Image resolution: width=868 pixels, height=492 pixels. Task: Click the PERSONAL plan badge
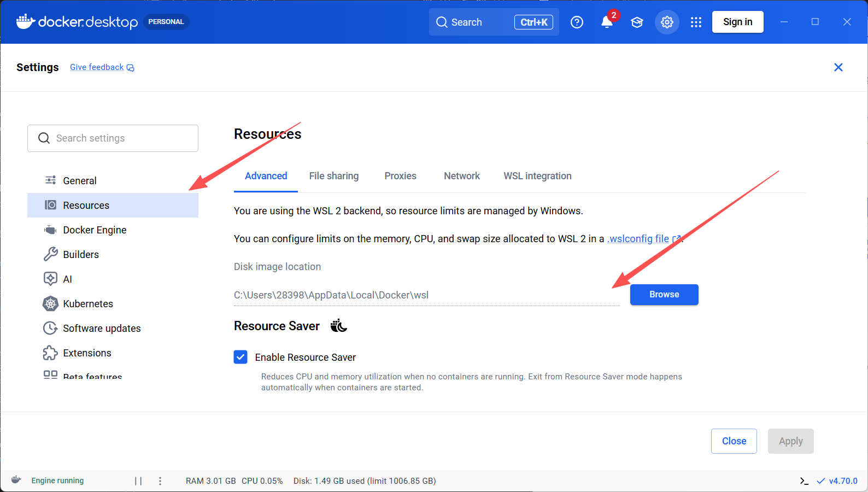[x=166, y=22]
